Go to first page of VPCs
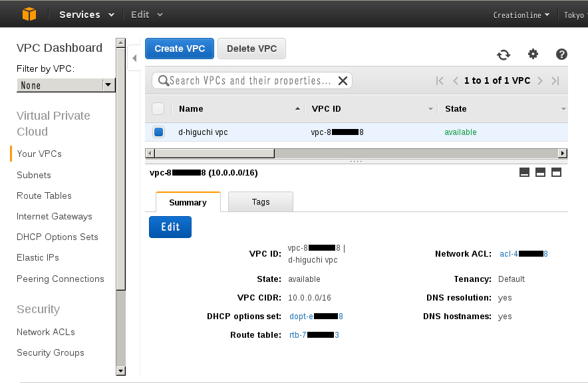This screenshot has width=588, height=383. [x=440, y=80]
